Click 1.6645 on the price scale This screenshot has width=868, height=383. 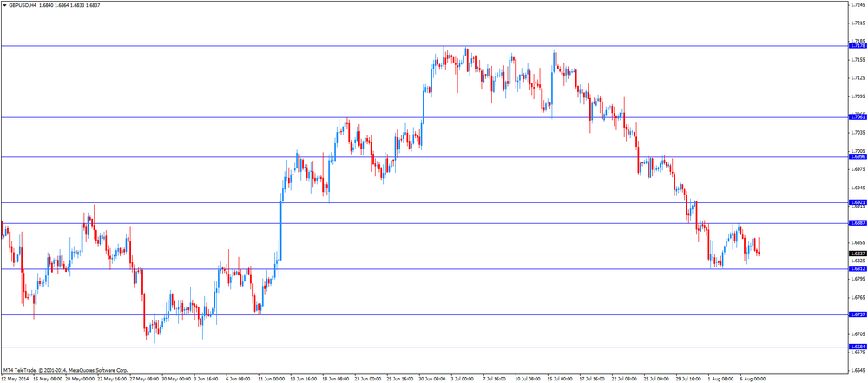click(857, 370)
